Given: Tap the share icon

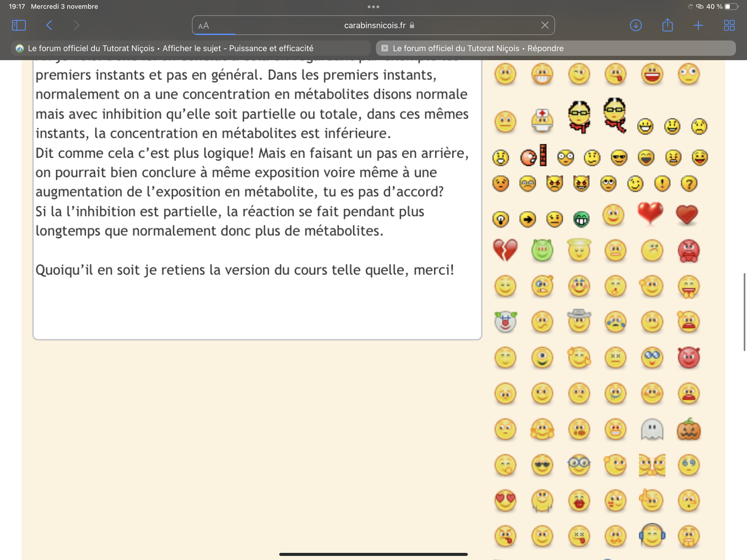Looking at the screenshot, I should point(667,25).
